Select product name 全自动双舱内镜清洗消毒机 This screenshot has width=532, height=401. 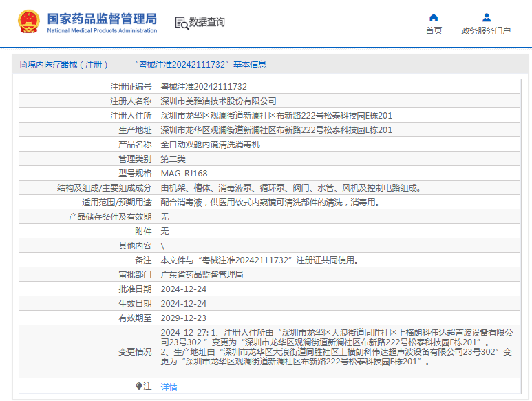210,145
